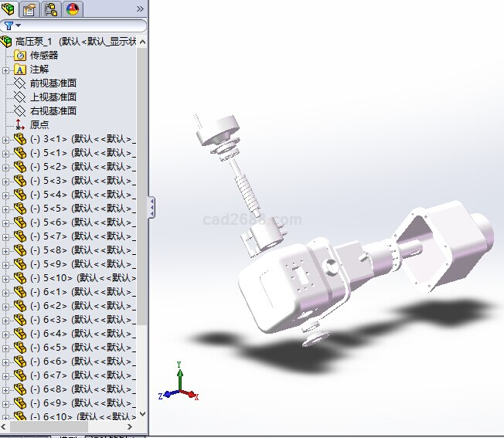
Task: Click the 上视基准面 plane icon
Action: (x=20, y=97)
